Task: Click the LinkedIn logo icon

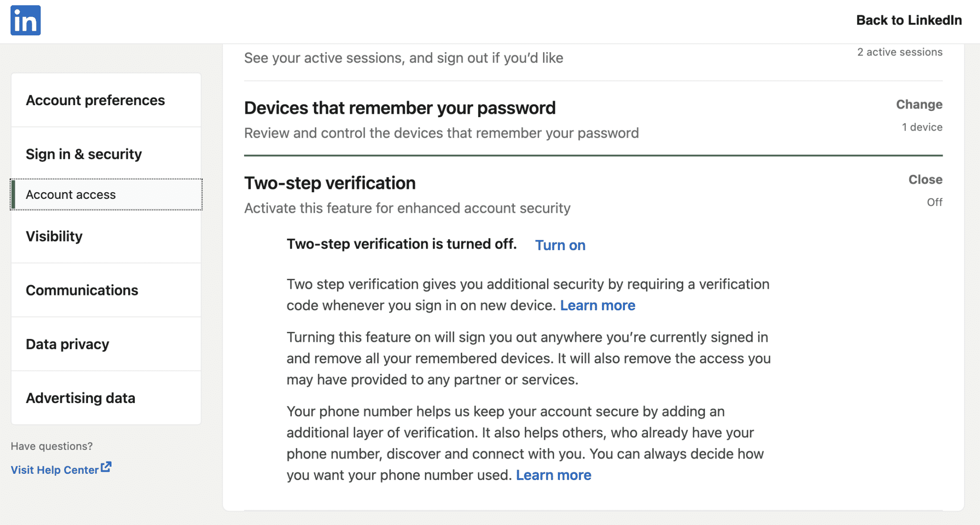Action: (x=25, y=21)
